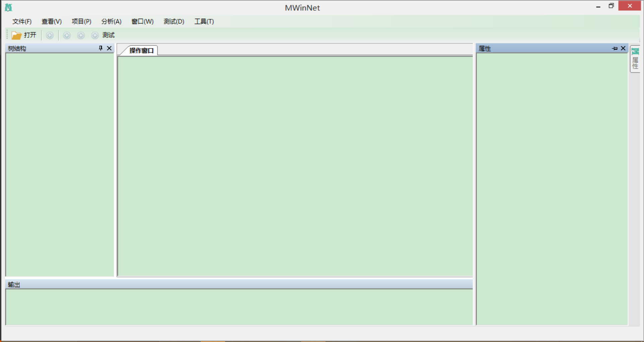Close the MWinNet window
The width and height of the screenshot is (644, 342).
(630, 6)
